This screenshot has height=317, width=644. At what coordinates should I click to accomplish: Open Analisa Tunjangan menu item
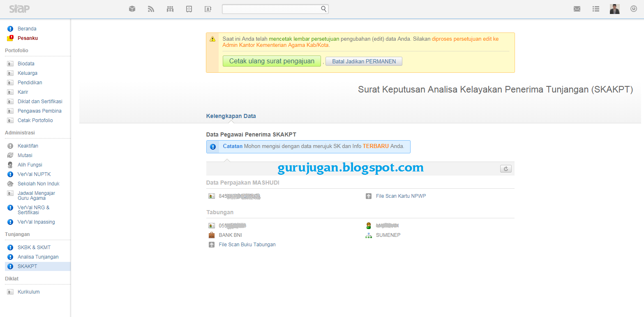pos(38,257)
